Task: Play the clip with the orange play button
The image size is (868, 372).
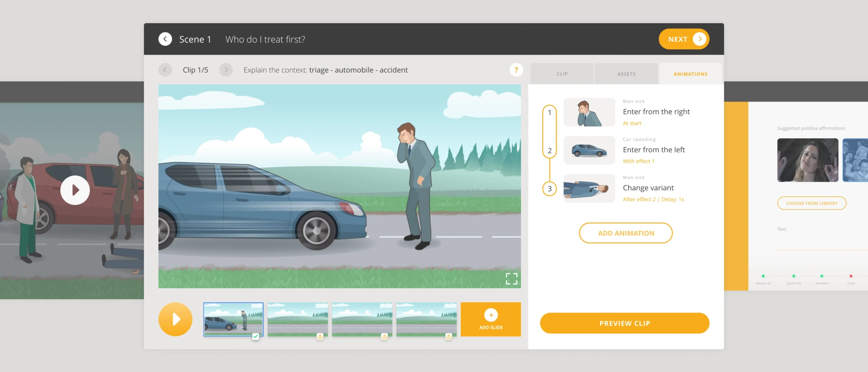Action: pyautogui.click(x=175, y=319)
